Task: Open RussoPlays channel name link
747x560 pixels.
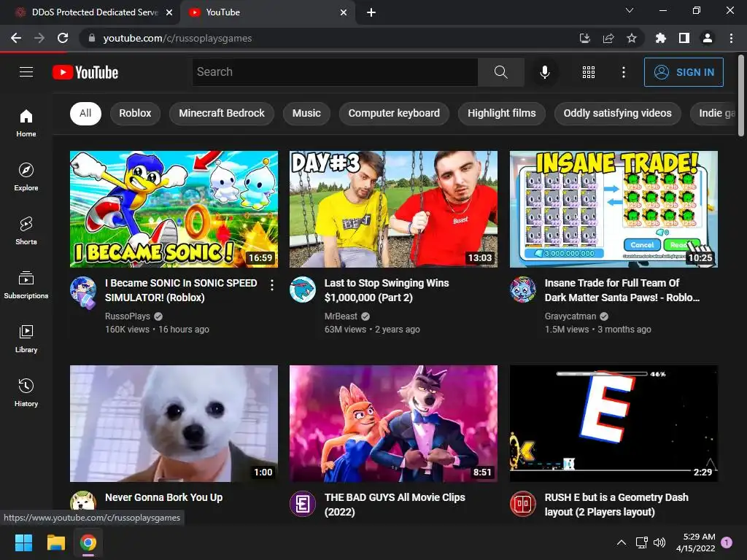Action: tap(127, 316)
